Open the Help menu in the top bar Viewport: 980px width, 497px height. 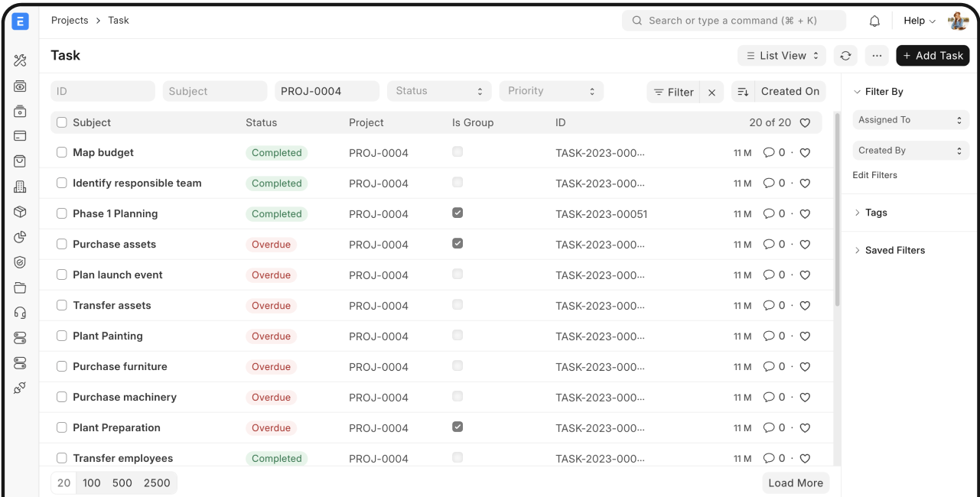[917, 21]
